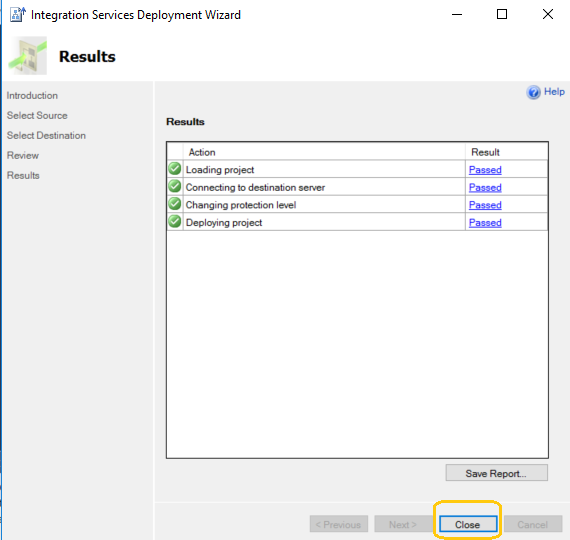570x540 pixels.
Task: Click the green check icon beside Changing protection level
Action: coord(175,204)
